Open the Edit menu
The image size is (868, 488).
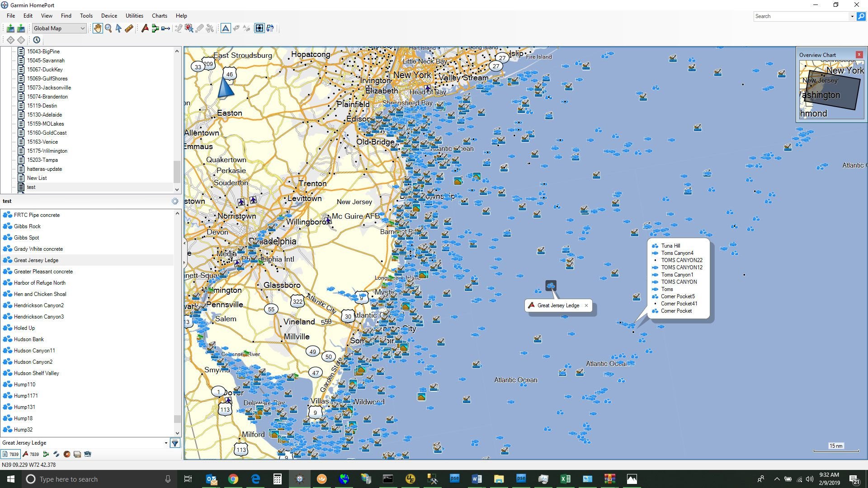(x=28, y=16)
